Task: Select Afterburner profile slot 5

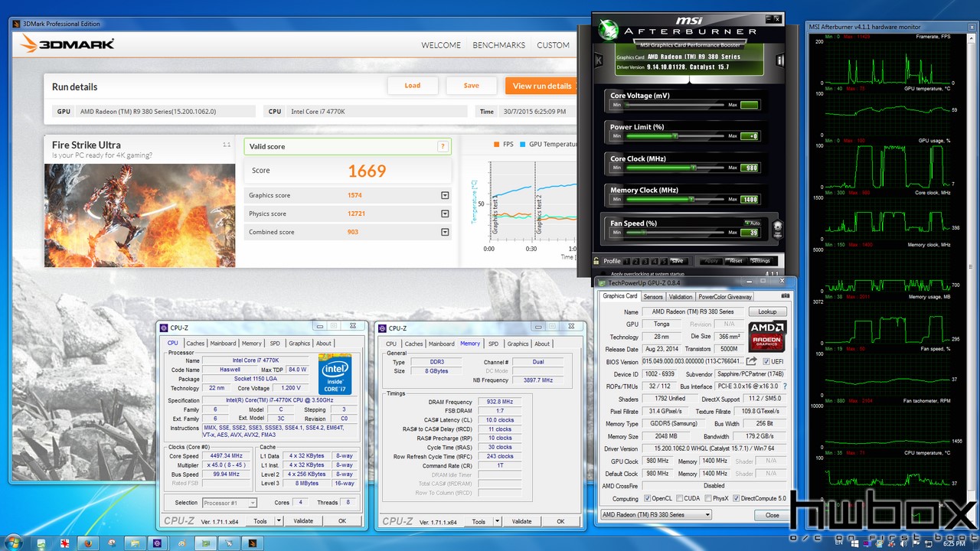Action: [664, 261]
